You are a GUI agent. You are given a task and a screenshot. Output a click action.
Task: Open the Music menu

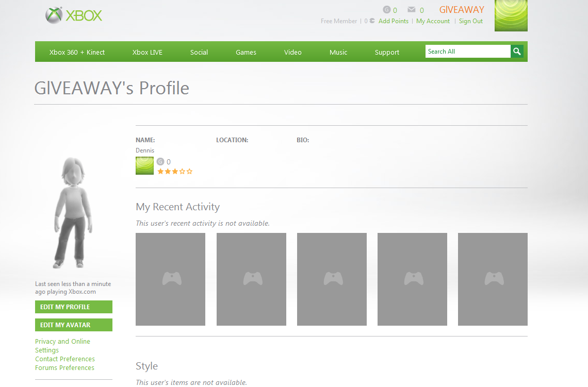tap(338, 53)
